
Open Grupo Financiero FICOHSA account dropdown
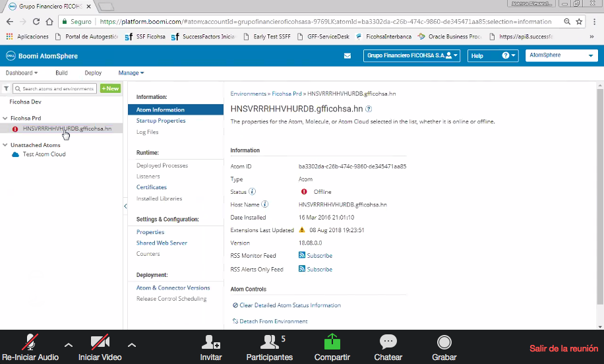click(411, 55)
